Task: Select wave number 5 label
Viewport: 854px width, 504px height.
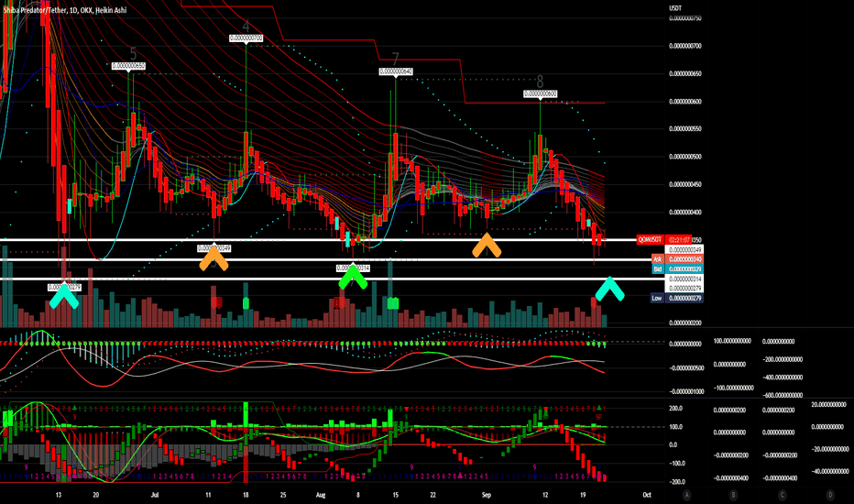Action: point(134,53)
